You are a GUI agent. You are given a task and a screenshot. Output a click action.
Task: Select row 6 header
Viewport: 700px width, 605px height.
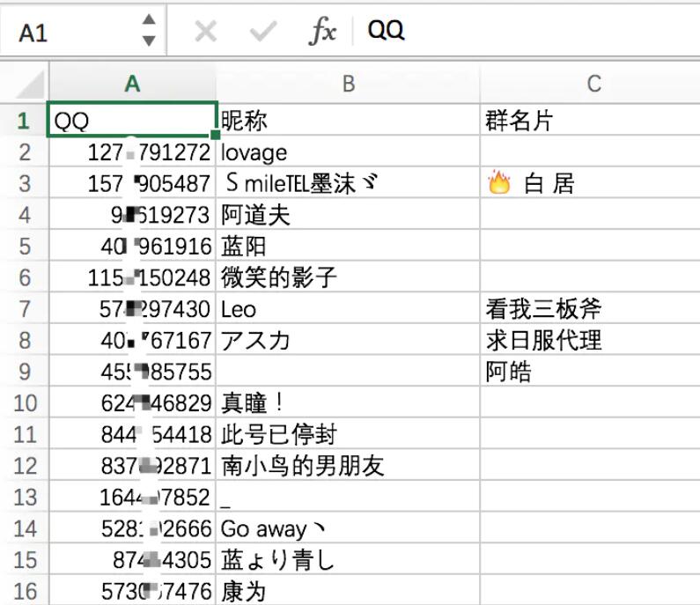24,277
